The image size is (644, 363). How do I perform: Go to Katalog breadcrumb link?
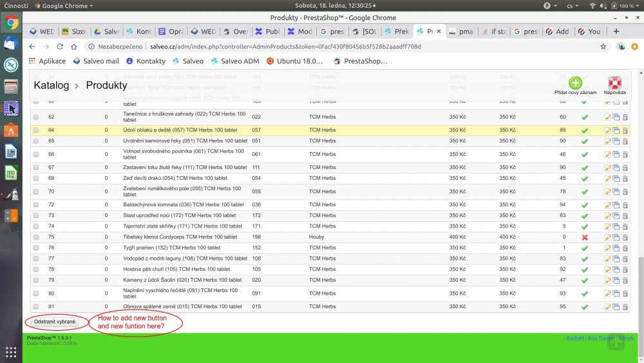pyautogui.click(x=52, y=85)
